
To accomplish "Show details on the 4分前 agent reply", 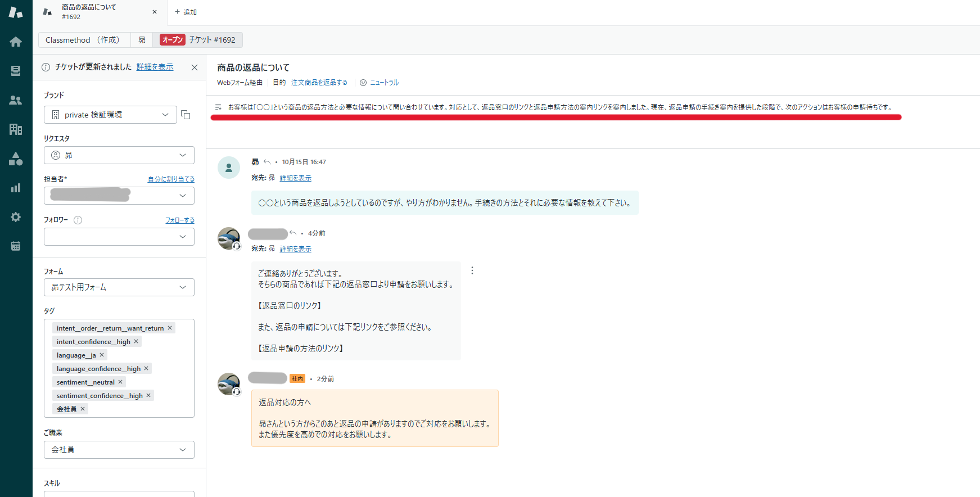I will (296, 249).
